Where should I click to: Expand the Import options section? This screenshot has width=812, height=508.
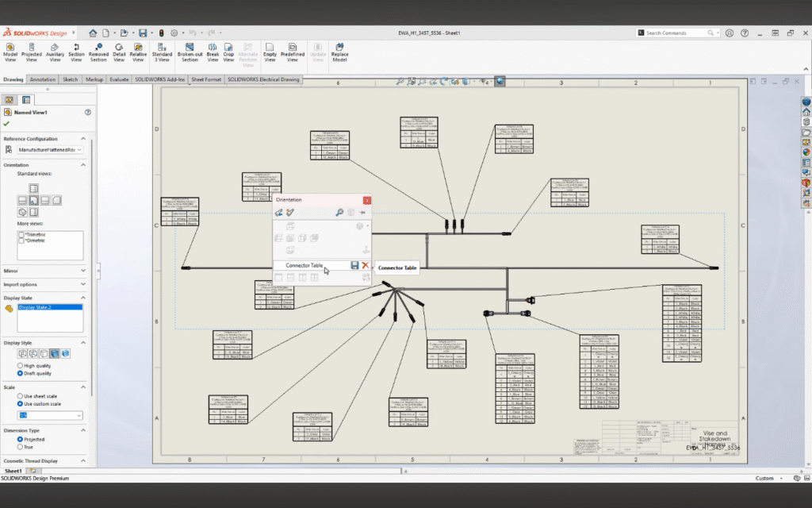84,284
